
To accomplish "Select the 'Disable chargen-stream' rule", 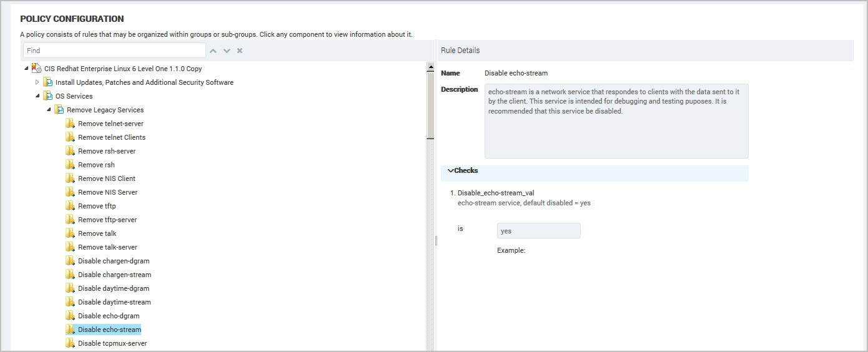I will (114, 275).
